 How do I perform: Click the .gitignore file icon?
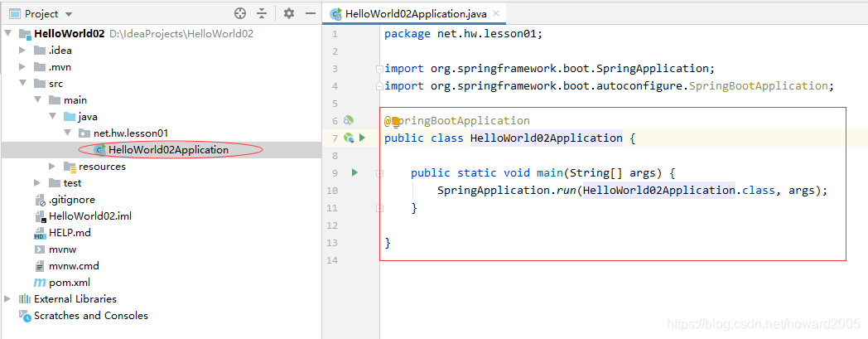point(40,200)
